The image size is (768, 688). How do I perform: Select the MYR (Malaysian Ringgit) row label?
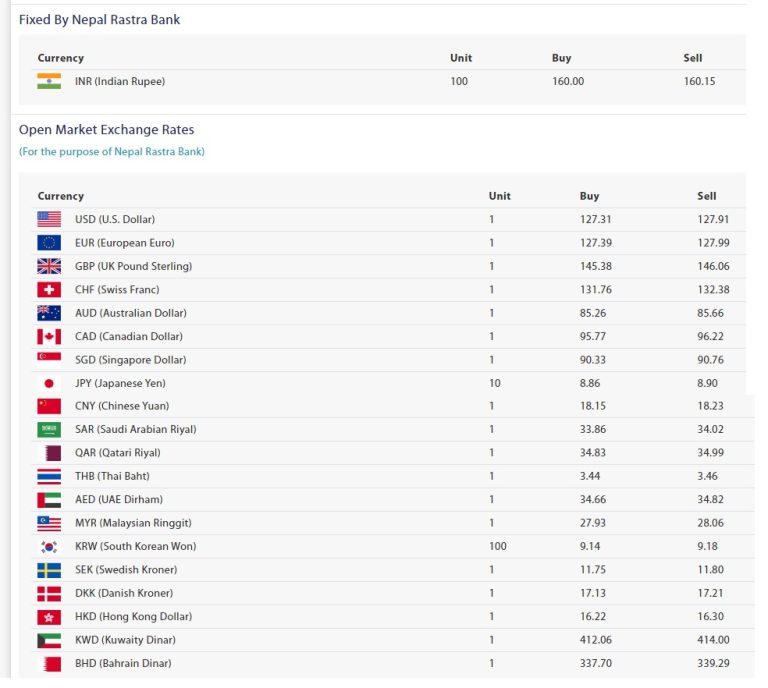click(133, 523)
